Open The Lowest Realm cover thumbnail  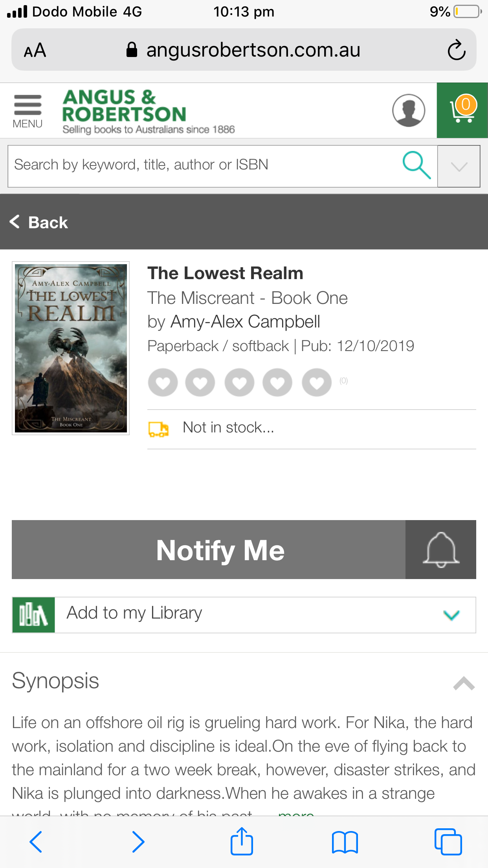point(71,348)
